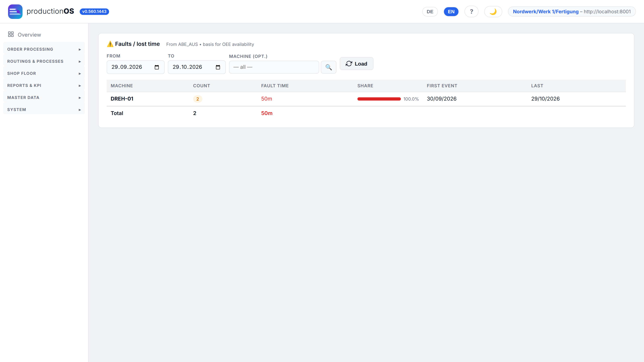Click first event date 30/09/2026
The width and height of the screenshot is (644, 362).
coord(442,99)
